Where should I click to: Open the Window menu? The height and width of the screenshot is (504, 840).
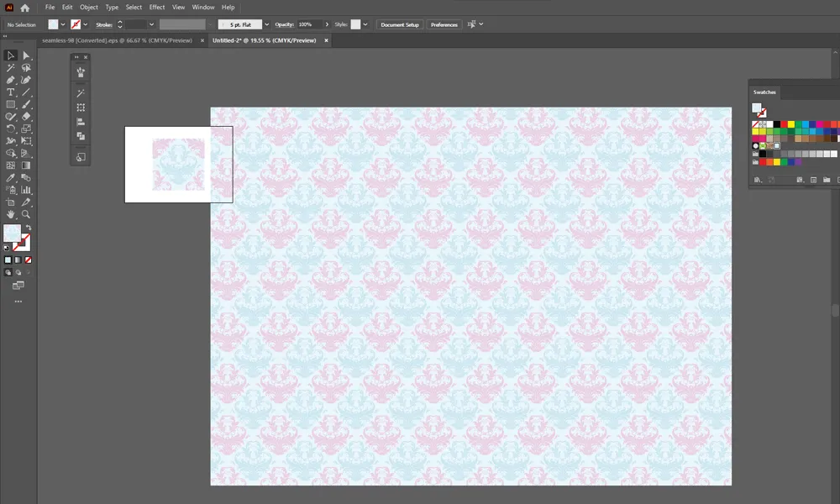click(203, 8)
